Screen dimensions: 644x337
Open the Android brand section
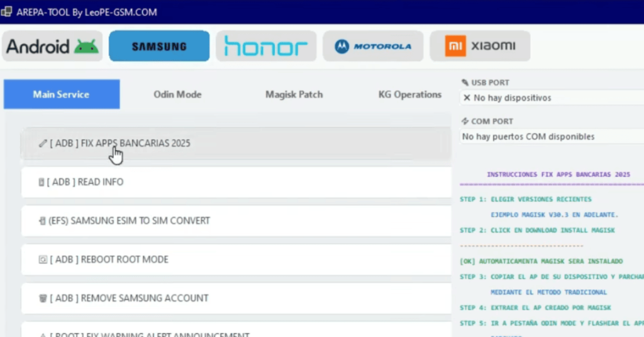52,46
